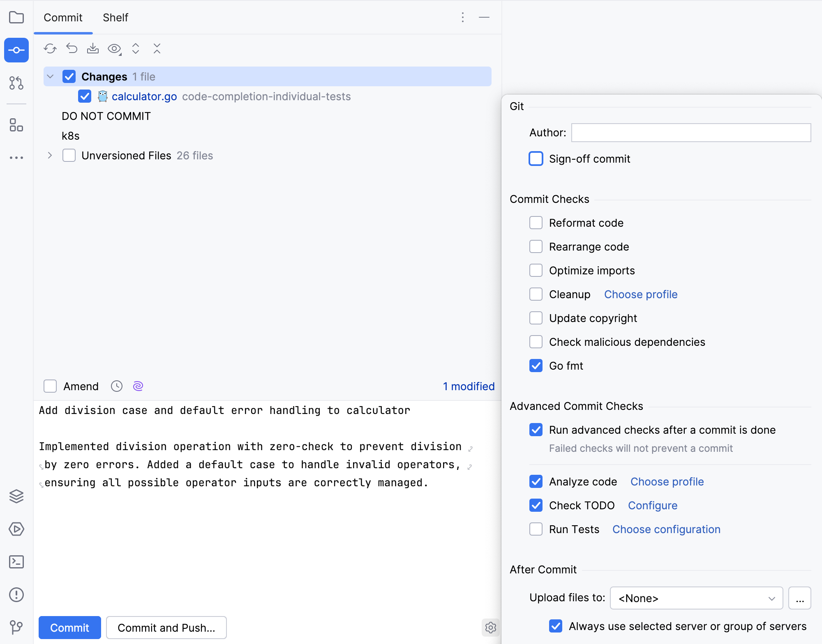
Task: Click the commit settings gear icon
Action: pyautogui.click(x=490, y=627)
